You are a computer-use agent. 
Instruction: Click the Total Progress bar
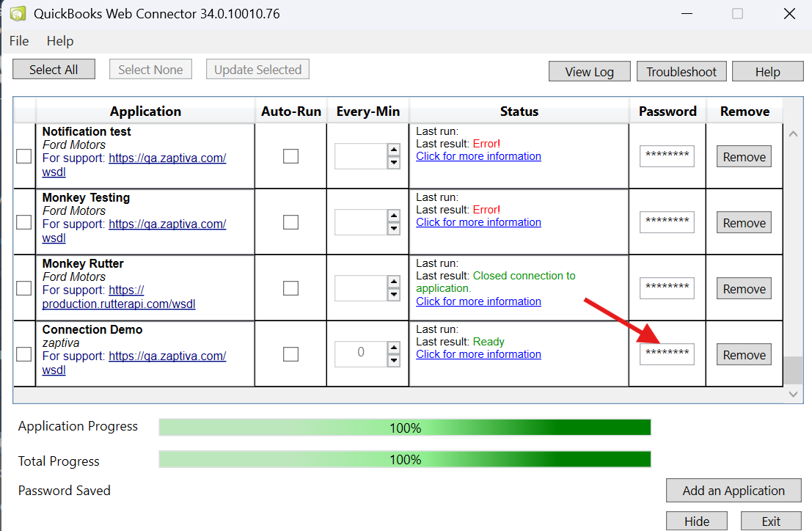click(404, 460)
